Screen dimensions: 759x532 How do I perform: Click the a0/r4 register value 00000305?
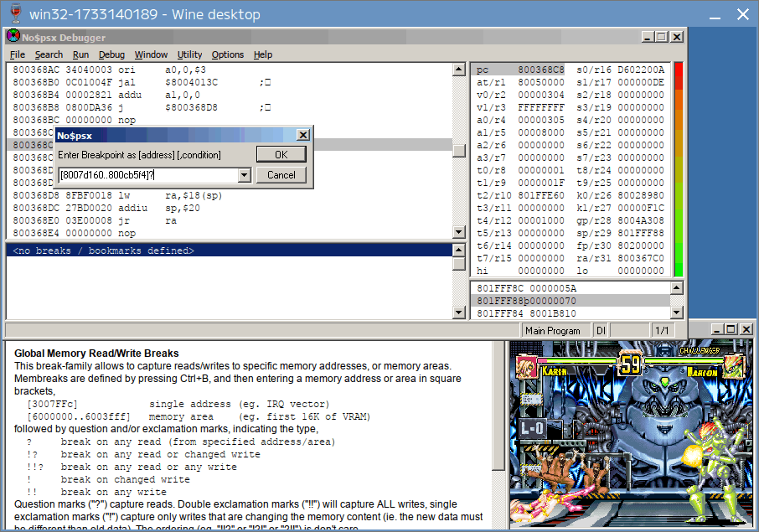tap(541, 120)
